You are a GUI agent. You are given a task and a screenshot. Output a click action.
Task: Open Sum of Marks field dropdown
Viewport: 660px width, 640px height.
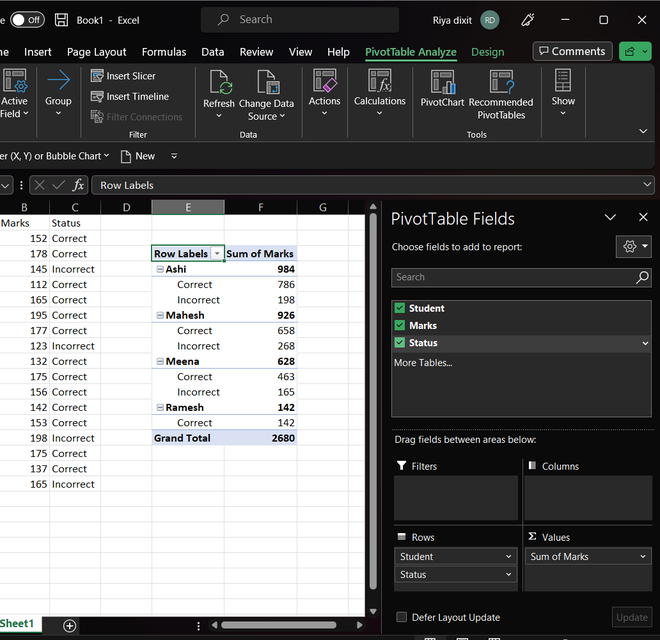tap(643, 557)
